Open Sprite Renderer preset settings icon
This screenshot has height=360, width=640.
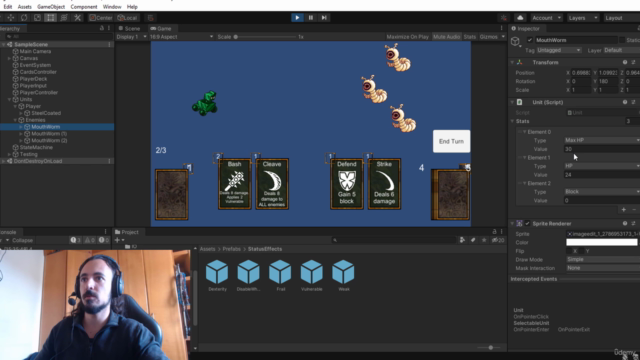[633, 223]
